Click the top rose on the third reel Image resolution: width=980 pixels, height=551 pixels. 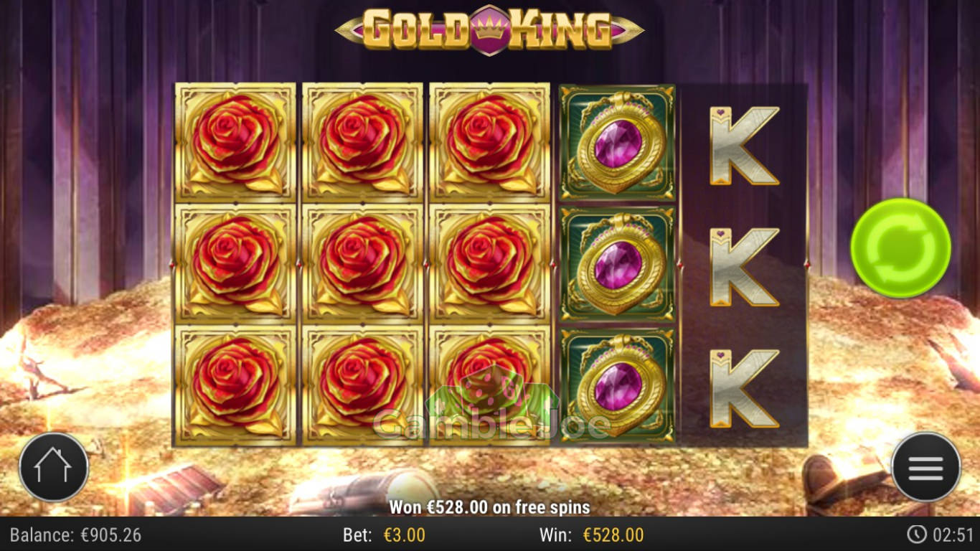tap(489, 142)
